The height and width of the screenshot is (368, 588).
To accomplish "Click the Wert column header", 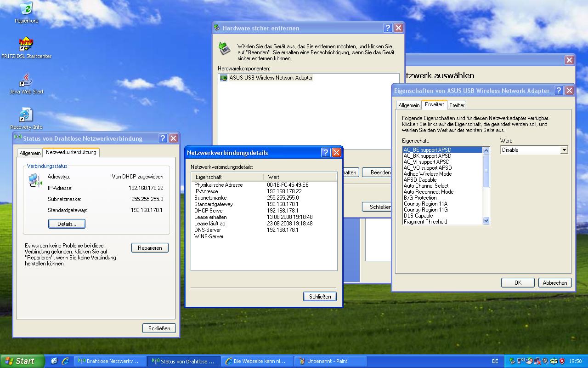I will click(300, 177).
